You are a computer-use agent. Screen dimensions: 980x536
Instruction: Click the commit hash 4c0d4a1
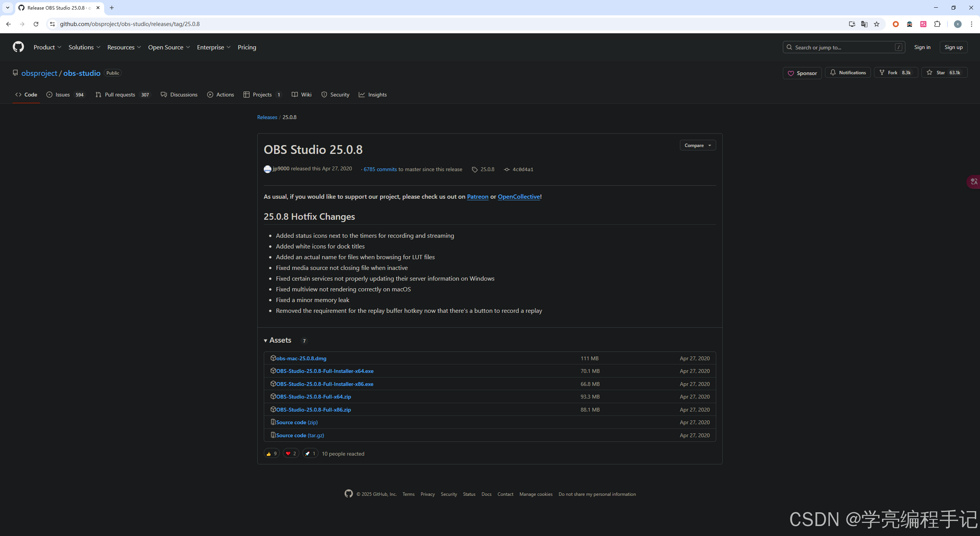coord(523,169)
